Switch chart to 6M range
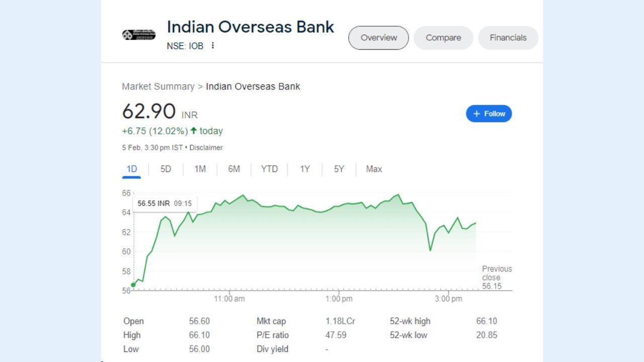The width and height of the screenshot is (644, 362). click(x=234, y=169)
